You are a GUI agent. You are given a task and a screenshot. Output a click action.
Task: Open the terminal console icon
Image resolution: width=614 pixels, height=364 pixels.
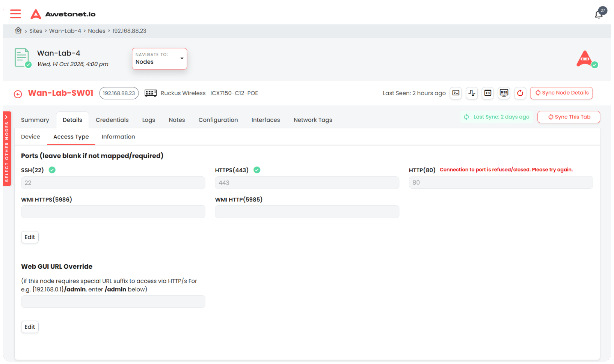pyautogui.click(x=456, y=93)
